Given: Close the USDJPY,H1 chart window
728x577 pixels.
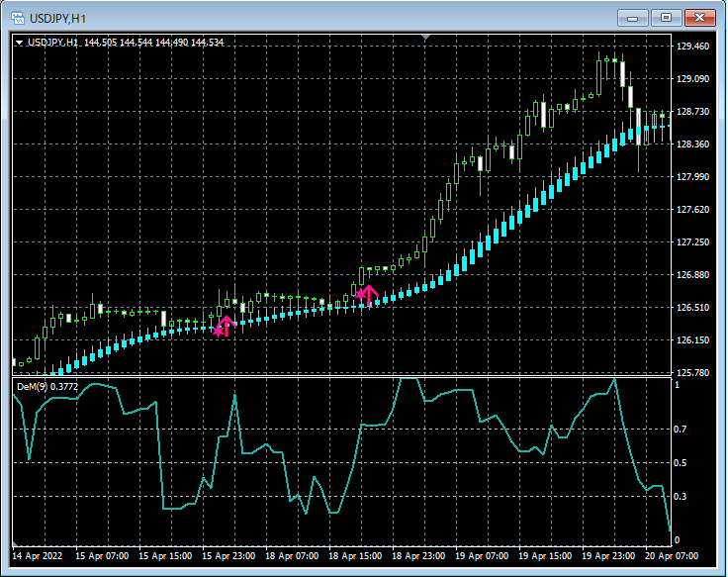Looking at the screenshot, I should pyautogui.click(x=699, y=18).
